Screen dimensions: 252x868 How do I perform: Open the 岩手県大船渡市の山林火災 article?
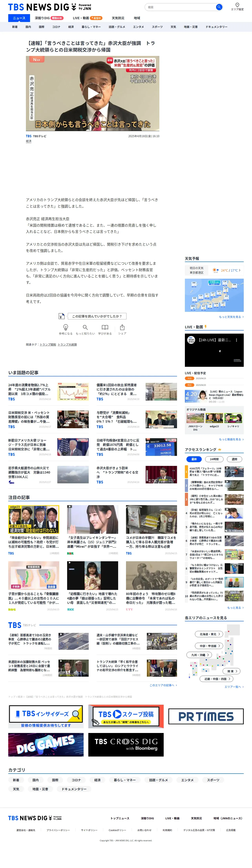pyautogui.click(x=48, y=475)
